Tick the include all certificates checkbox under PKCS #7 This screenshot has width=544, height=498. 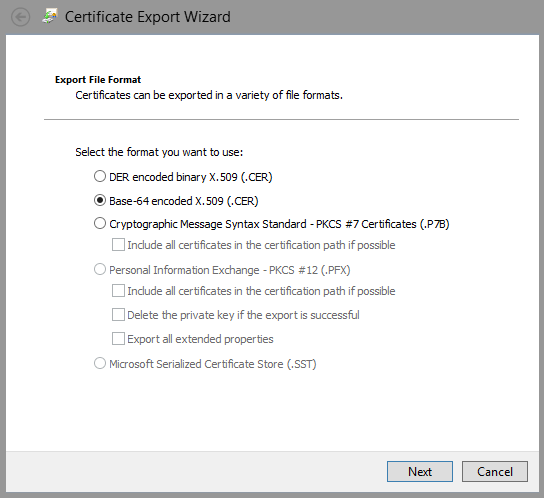pyautogui.click(x=118, y=245)
